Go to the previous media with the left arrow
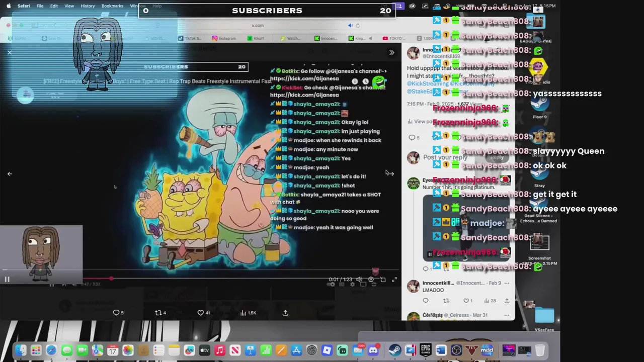This screenshot has width=644, height=362. 10,173
